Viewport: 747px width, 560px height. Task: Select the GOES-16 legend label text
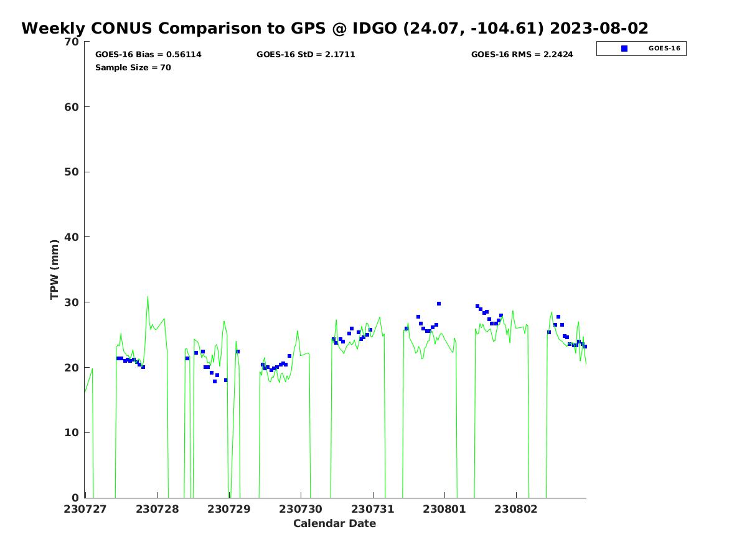pos(664,49)
